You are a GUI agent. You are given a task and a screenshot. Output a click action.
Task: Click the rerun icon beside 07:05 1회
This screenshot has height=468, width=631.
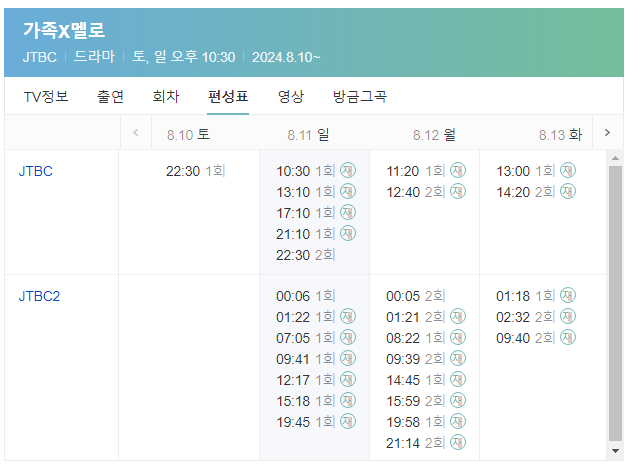(x=348, y=337)
